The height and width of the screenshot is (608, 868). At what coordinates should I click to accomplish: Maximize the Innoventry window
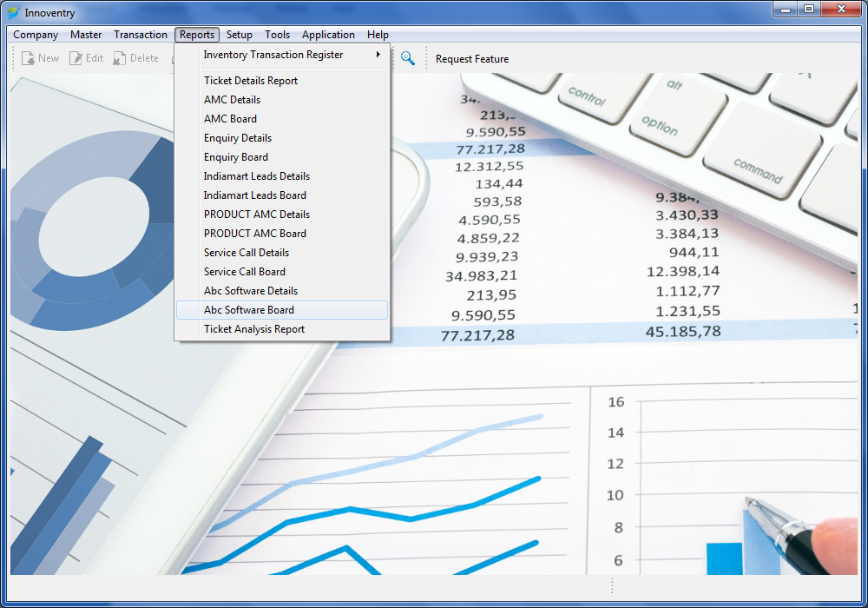click(x=809, y=10)
